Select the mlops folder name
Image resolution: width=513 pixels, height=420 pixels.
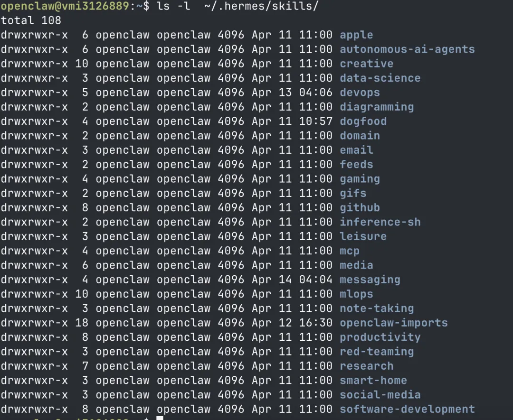coord(356,294)
